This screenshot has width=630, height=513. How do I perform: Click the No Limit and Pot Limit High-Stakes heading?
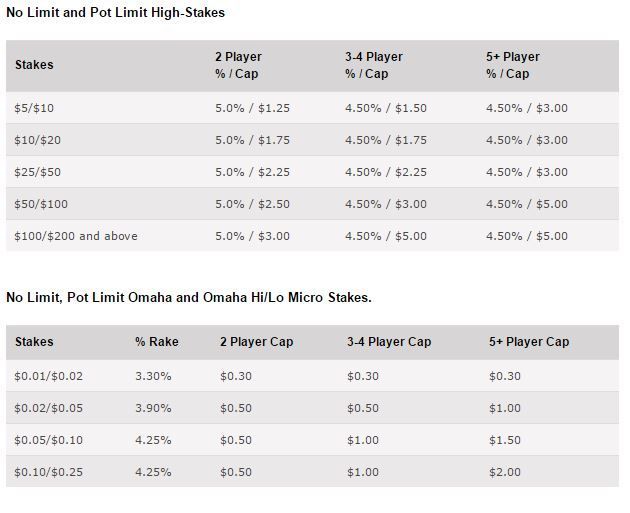[115, 12]
